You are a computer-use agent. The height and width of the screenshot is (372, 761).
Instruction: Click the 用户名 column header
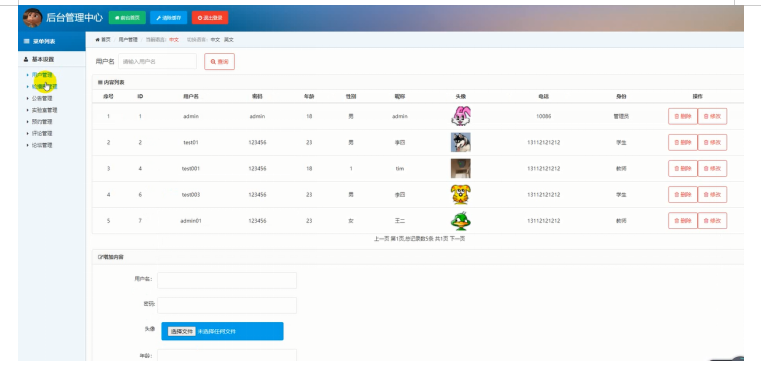191,97
